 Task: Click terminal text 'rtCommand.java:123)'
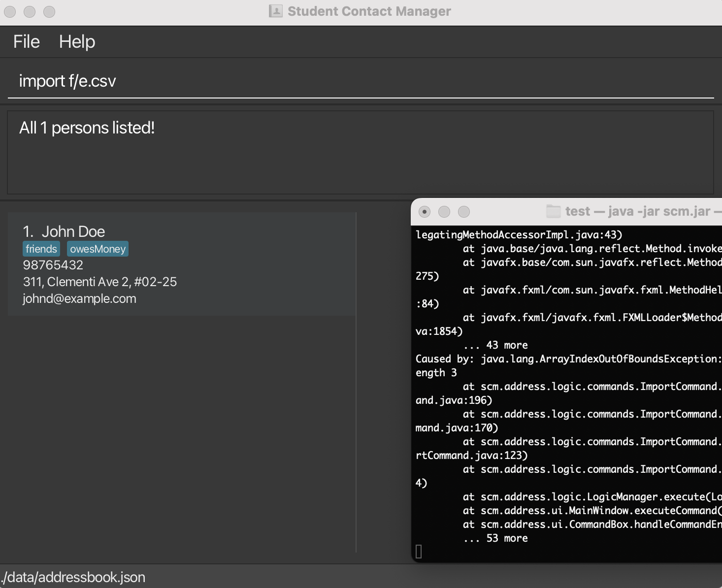pos(472,456)
